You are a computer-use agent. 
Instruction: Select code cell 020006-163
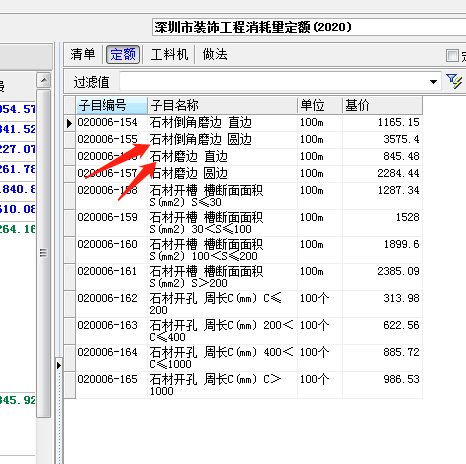coord(112,331)
